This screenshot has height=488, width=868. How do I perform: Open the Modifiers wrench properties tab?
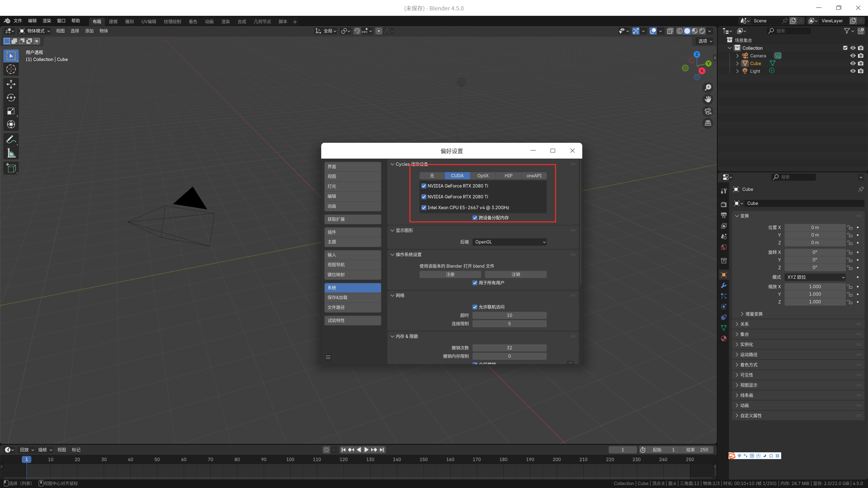point(724,286)
